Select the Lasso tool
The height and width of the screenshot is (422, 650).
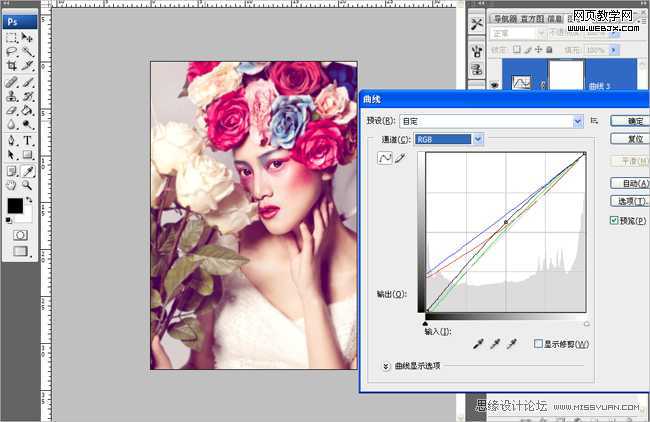[x=11, y=51]
